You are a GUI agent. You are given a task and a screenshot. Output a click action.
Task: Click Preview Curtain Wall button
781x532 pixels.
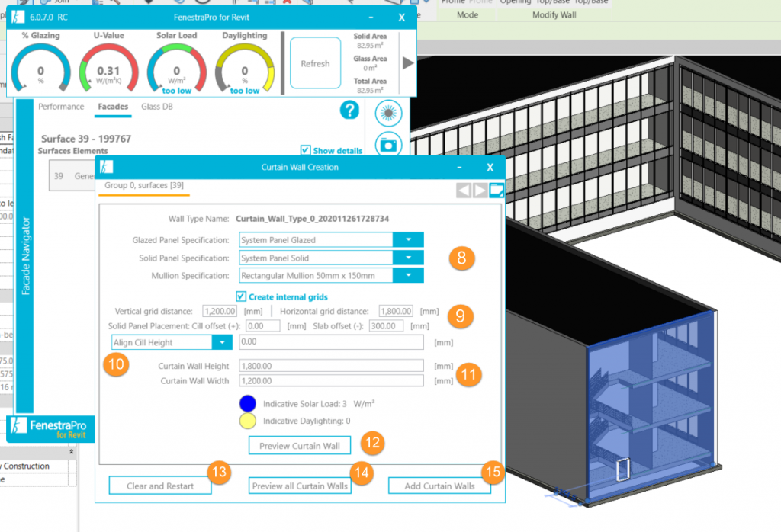point(300,446)
